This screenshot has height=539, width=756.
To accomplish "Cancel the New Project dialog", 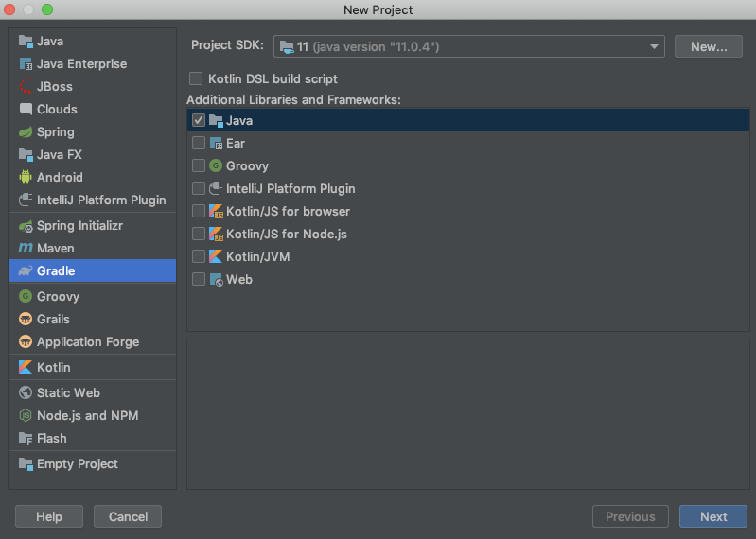I will click(128, 516).
